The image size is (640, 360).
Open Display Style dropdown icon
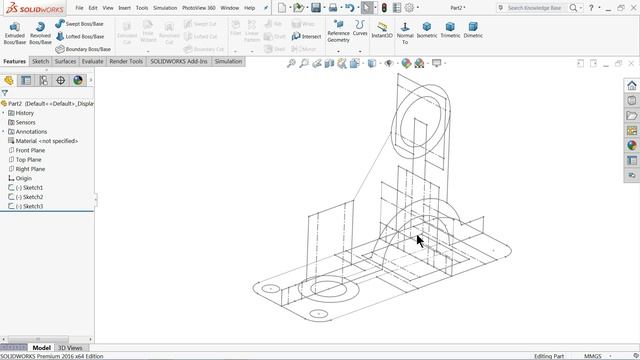[372, 63]
